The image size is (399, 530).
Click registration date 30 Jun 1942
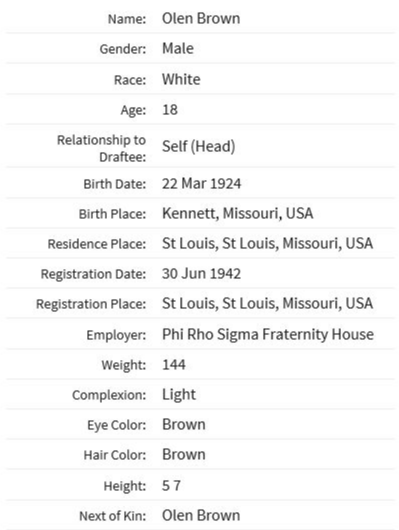201,273
